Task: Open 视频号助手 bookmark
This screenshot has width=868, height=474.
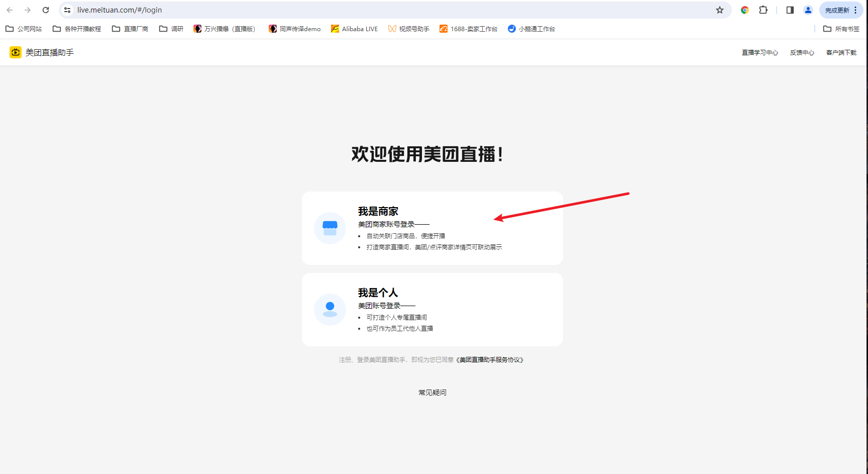Action: 409,29
